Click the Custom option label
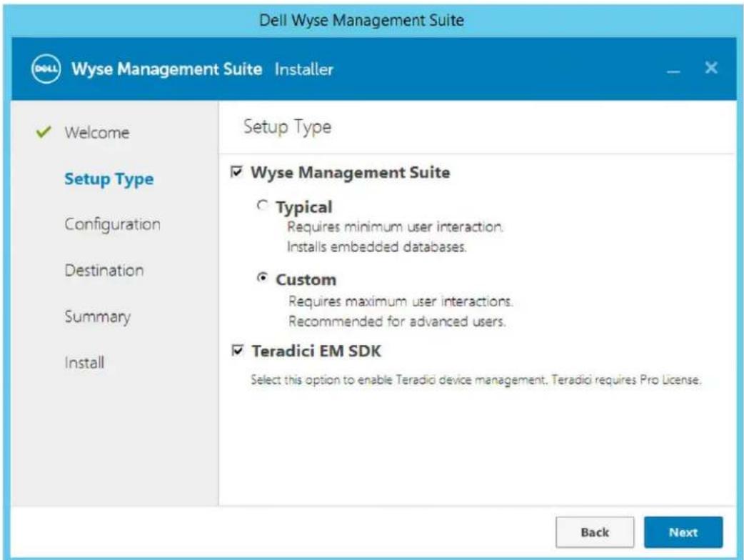Screen dimensions: 744x560 [x=306, y=279]
